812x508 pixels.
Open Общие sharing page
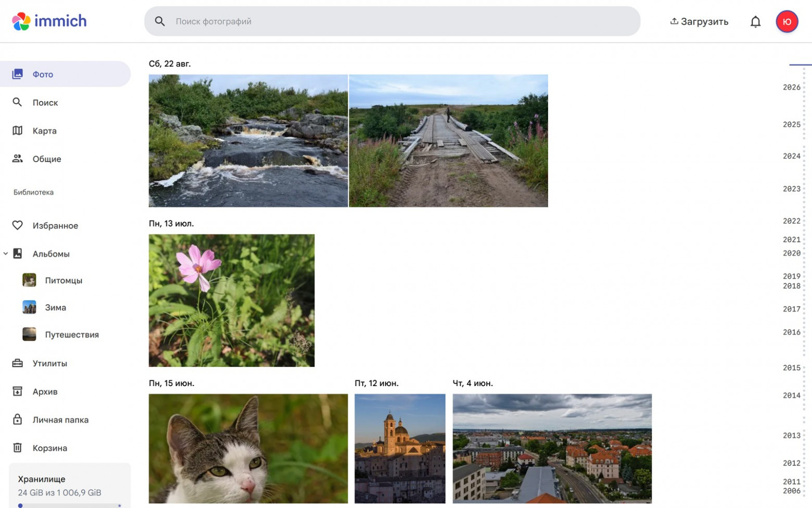[x=65, y=158]
